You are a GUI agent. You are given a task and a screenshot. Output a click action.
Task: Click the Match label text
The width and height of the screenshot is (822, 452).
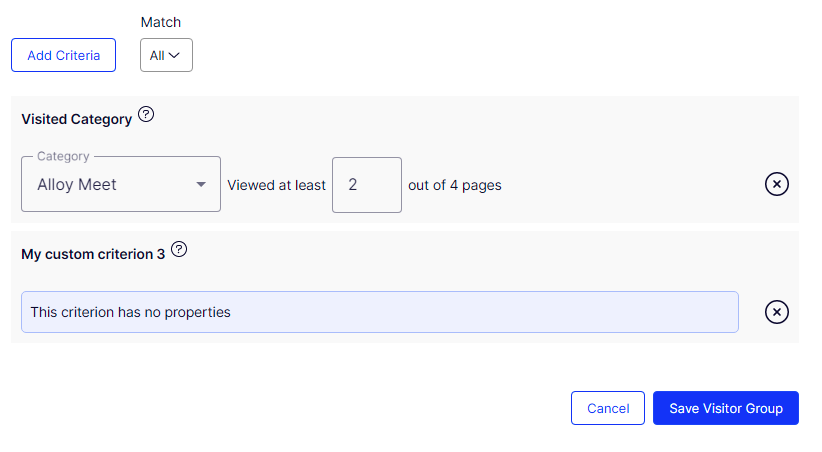click(161, 22)
